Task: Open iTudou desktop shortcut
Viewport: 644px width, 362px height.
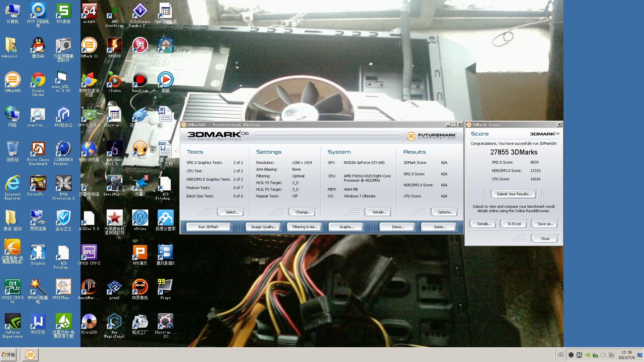Action: 114,82
